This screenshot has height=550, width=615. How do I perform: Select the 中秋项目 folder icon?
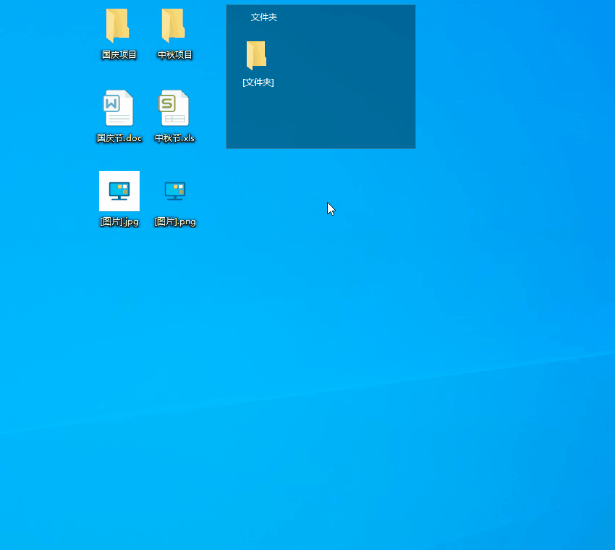click(x=174, y=25)
